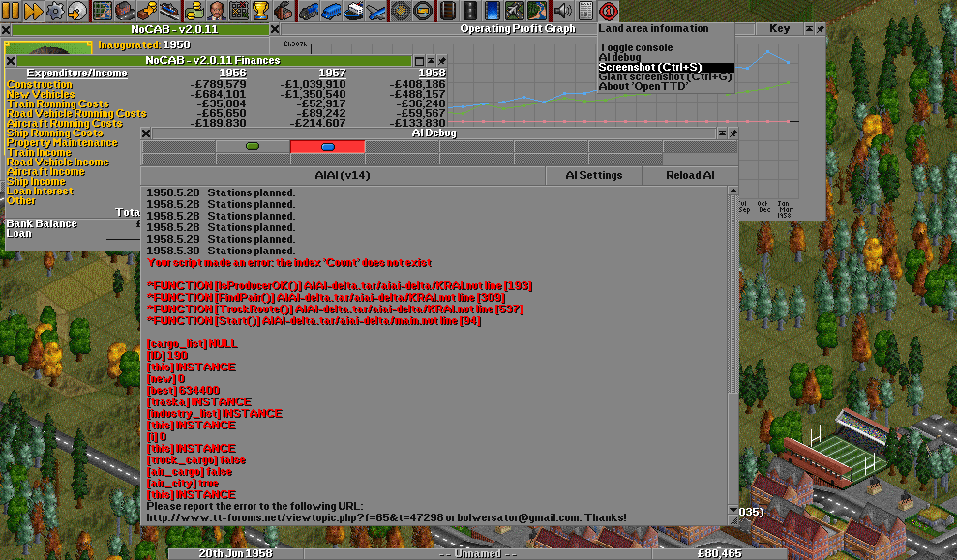Open the news message history icon

[584, 11]
